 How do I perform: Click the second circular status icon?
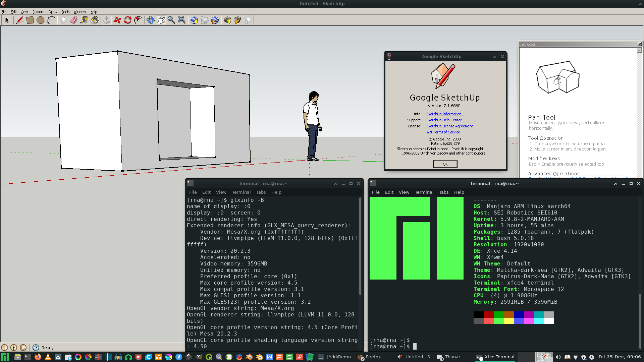[x=14, y=348]
